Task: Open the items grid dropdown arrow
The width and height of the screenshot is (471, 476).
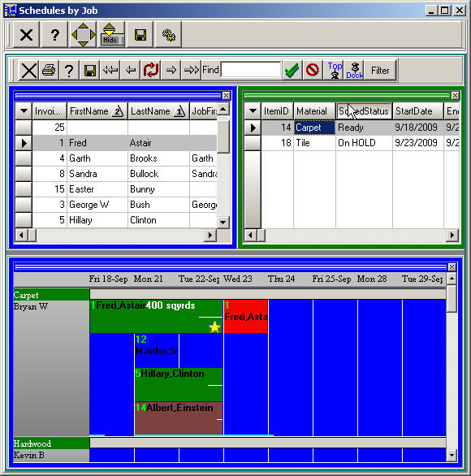Action: pyautogui.click(x=253, y=111)
